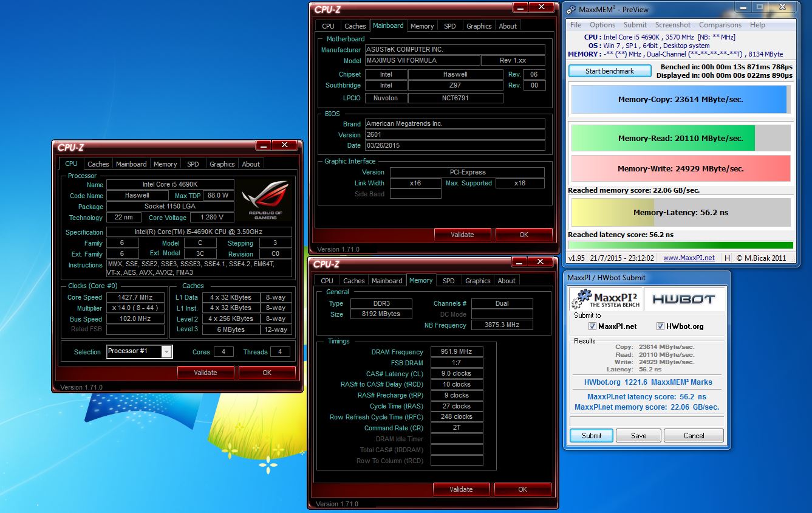Select Mainboard tab in CPU-Z Memory window
Screen dimensions: 812x513
(387, 281)
